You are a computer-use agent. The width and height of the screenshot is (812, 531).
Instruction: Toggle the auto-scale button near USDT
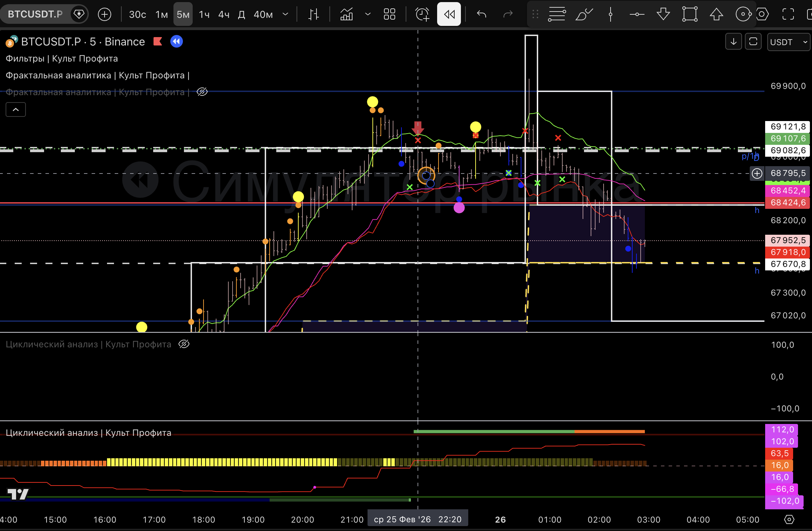click(x=753, y=42)
